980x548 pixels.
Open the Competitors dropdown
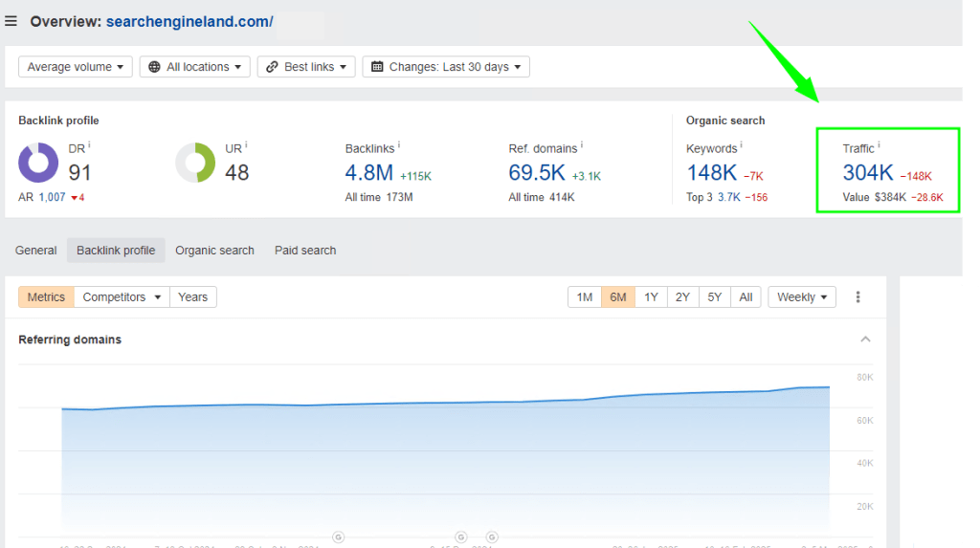122,296
